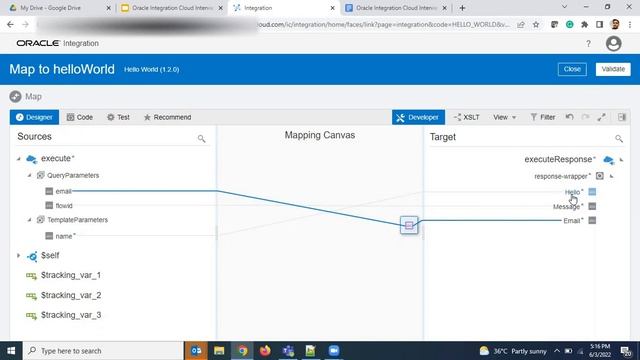Open the function node on the mapping canvas

[409, 225]
